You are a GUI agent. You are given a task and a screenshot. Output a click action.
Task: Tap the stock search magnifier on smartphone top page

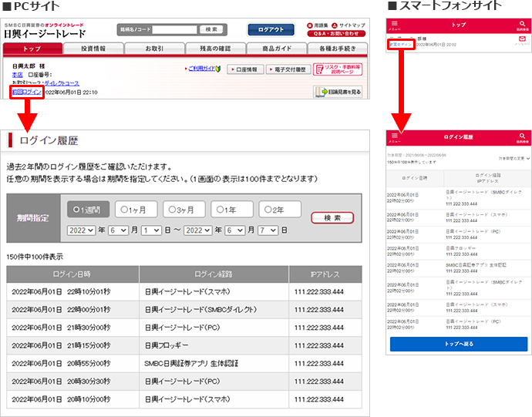522,25
